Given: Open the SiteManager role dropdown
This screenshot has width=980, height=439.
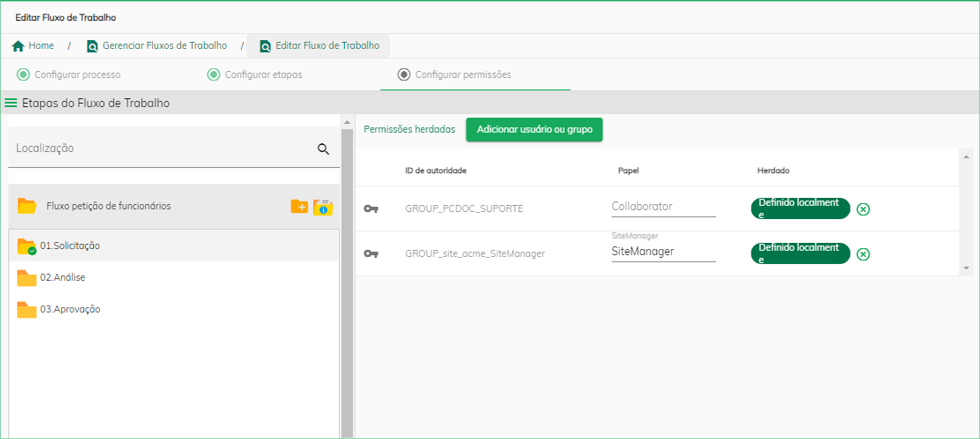Looking at the screenshot, I should click(x=663, y=252).
